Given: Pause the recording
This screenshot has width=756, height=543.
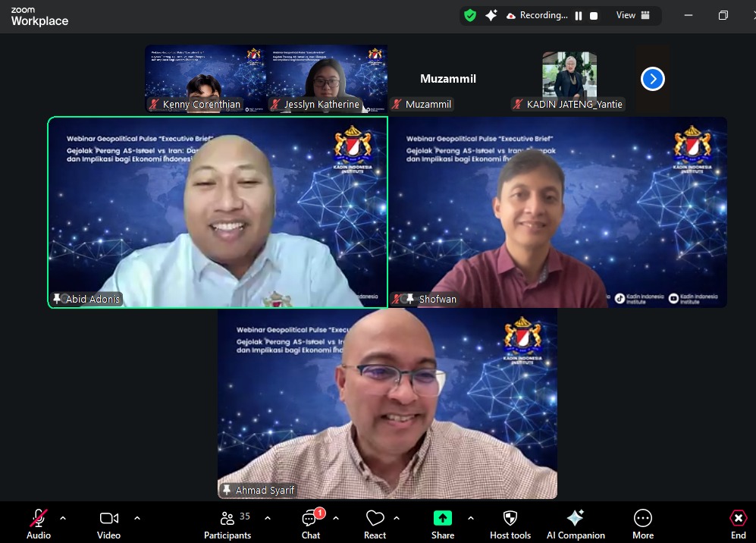Looking at the screenshot, I should [x=579, y=15].
